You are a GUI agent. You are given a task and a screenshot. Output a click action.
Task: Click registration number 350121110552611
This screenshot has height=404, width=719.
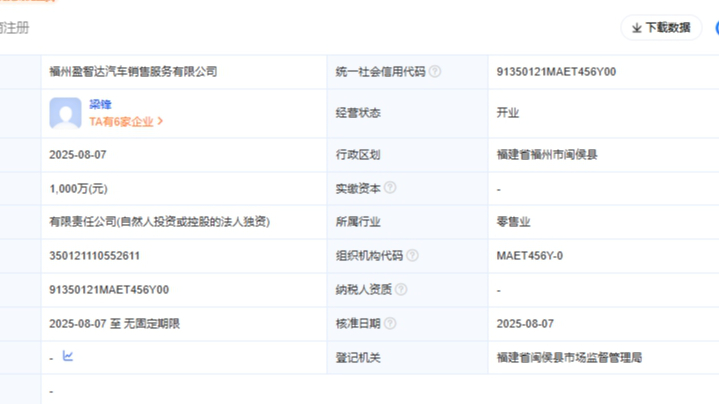[94, 256]
